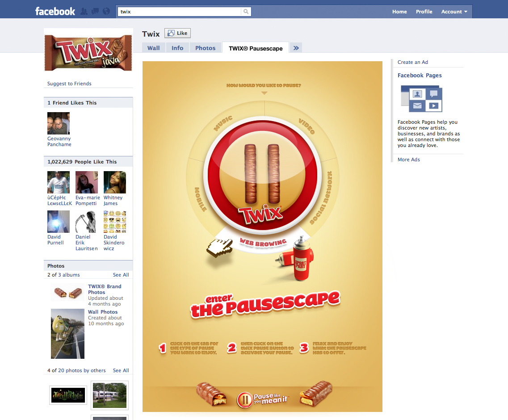
Task: Open Geovanny Panchame's profile photo
Action: [59, 123]
